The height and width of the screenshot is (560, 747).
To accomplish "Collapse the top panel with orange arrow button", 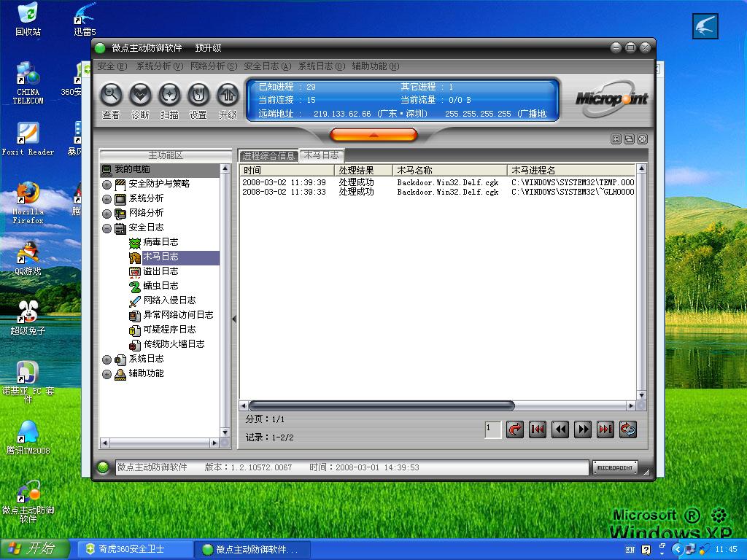I will tap(373, 135).
